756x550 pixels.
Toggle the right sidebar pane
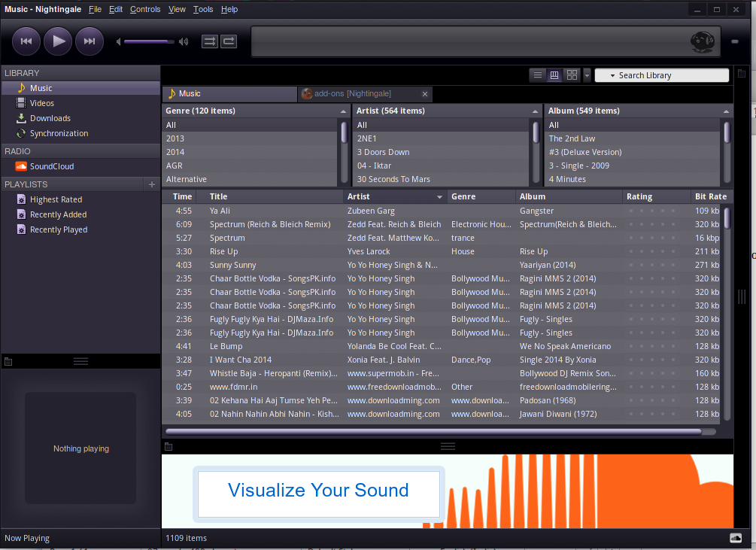point(742,74)
